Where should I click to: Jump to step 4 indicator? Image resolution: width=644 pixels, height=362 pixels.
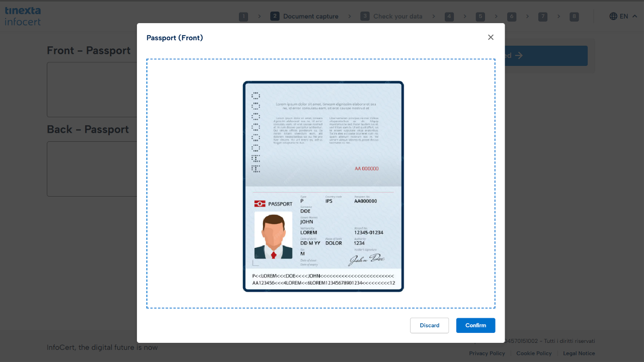449,17
